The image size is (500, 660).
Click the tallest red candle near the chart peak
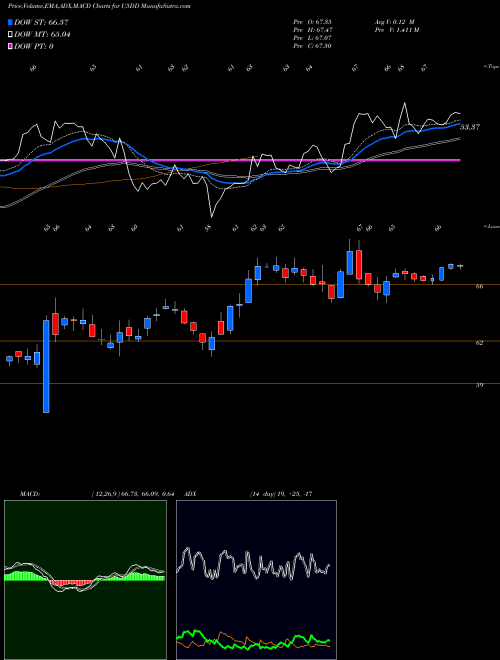click(359, 265)
